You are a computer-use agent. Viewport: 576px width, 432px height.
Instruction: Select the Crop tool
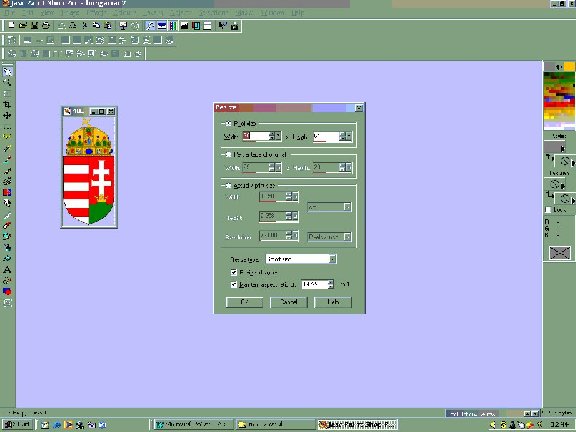[x=7, y=104]
